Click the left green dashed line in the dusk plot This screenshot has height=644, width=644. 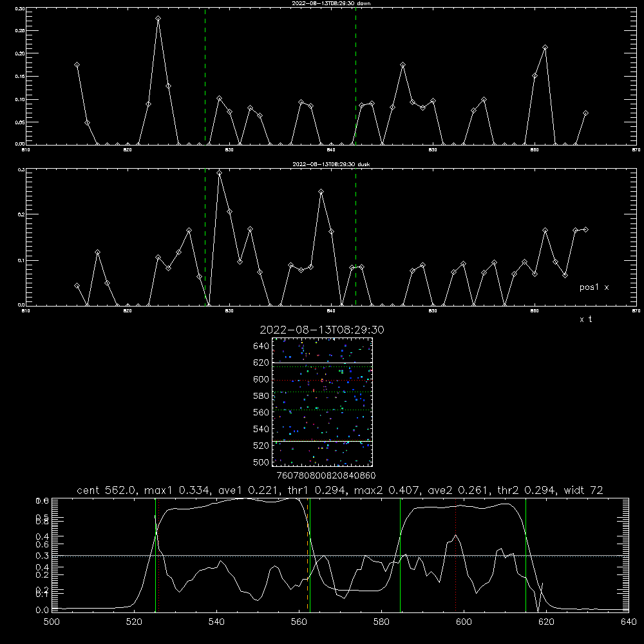[205, 237]
